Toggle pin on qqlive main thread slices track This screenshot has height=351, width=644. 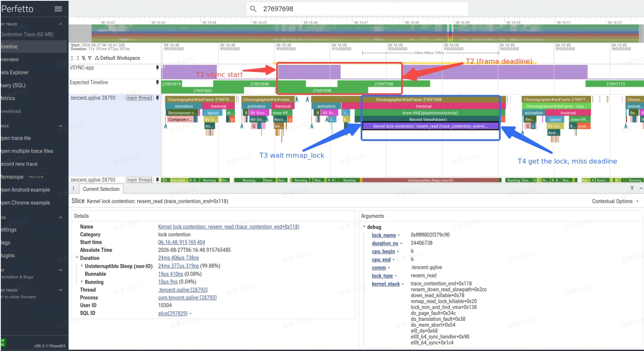point(158,98)
